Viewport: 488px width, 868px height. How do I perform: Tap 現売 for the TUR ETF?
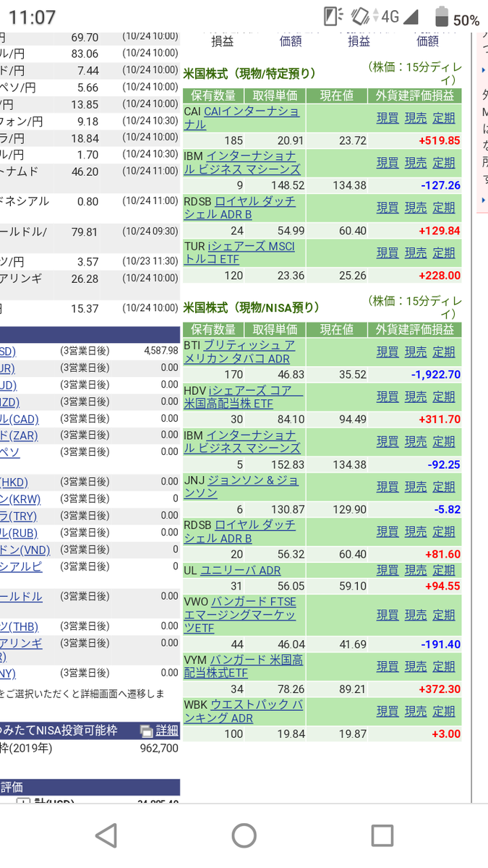[x=416, y=252]
